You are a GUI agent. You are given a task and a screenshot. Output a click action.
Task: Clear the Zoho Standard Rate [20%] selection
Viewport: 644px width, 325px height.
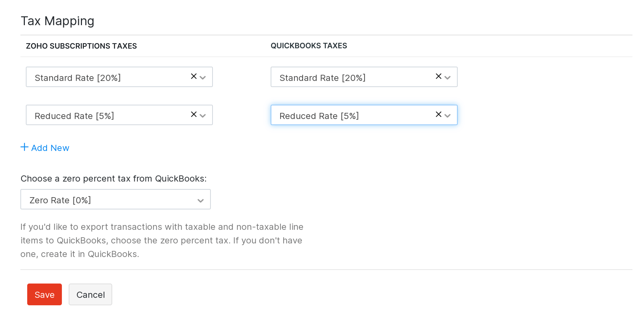pyautogui.click(x=193, y=76)
